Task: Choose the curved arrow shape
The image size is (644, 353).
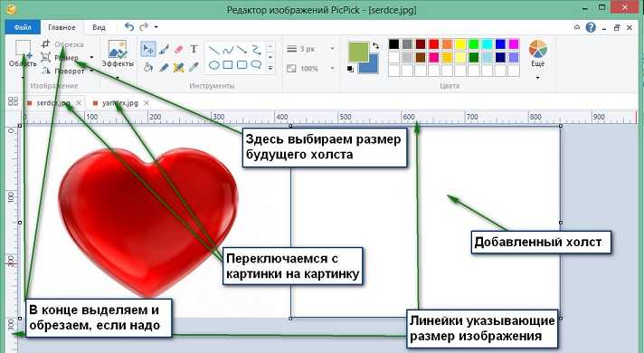Action: [256, 50]
